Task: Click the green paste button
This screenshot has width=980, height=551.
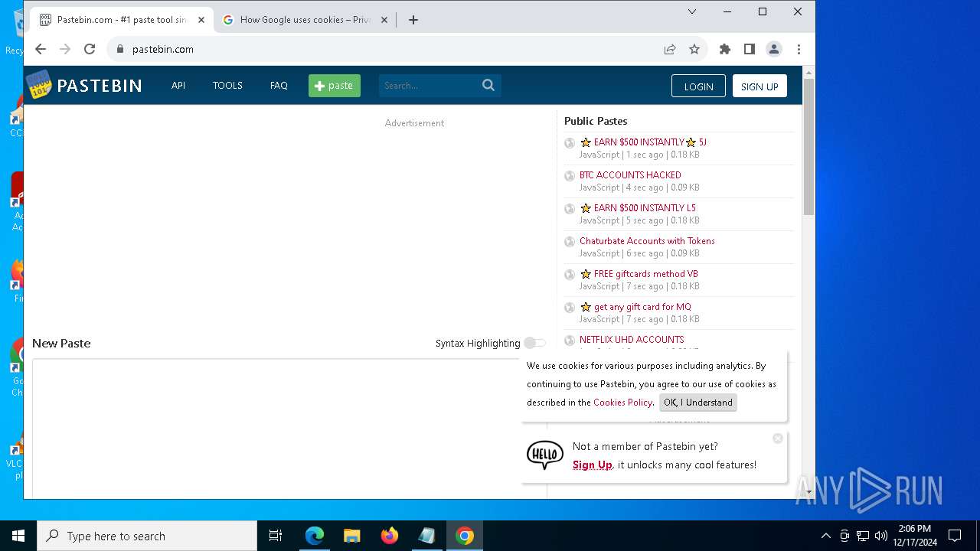Action: (x=335, y=86)
